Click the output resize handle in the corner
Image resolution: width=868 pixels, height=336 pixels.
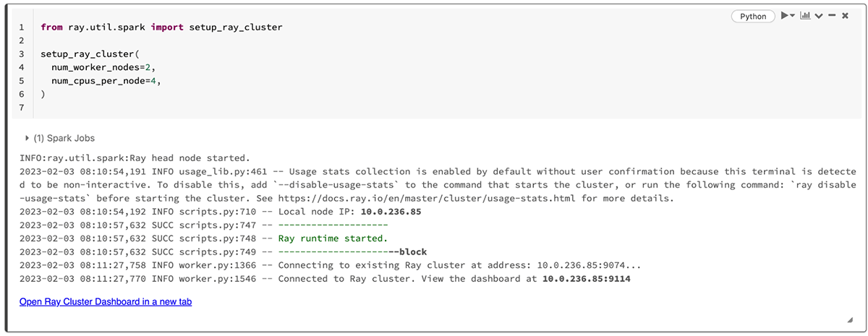849,320
